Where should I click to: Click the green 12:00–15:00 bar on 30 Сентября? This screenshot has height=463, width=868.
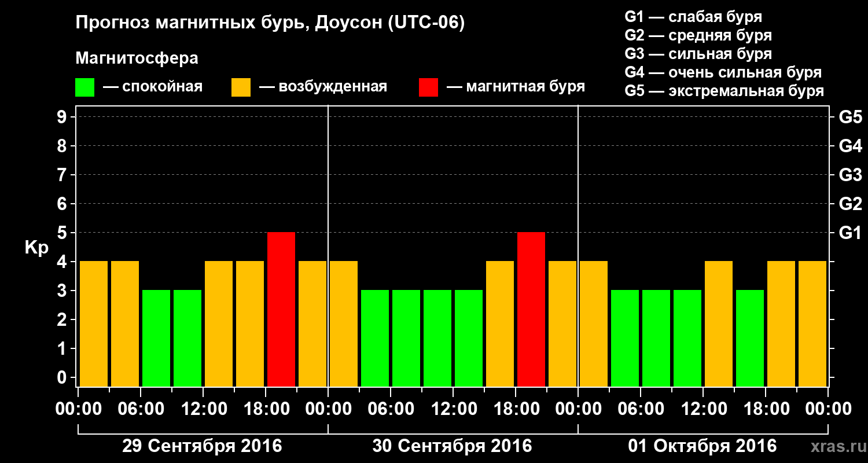pos(469,339)
